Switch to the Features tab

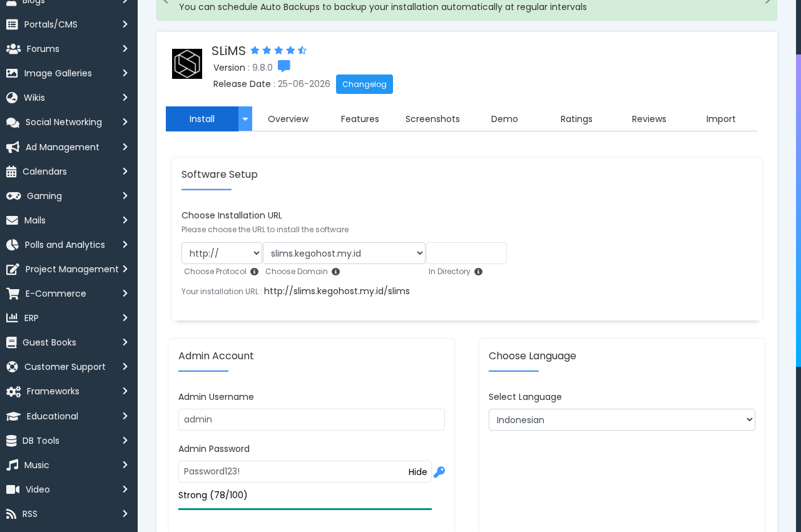pos(360,119)
